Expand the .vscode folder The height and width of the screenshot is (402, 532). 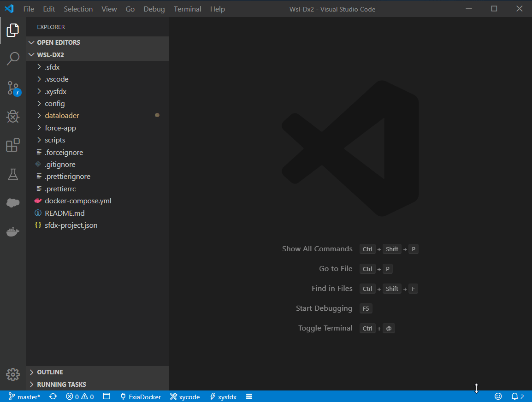97,79
